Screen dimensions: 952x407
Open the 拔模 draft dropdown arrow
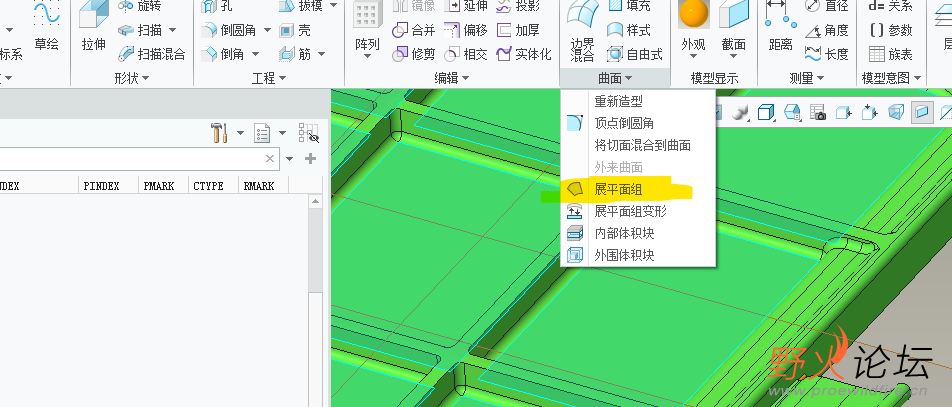tap(333, 6)
